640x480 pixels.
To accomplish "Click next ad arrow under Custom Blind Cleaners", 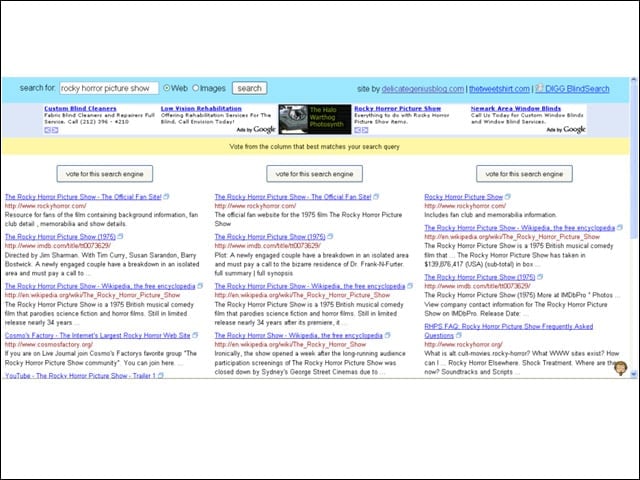I will (x=55, y=130).
